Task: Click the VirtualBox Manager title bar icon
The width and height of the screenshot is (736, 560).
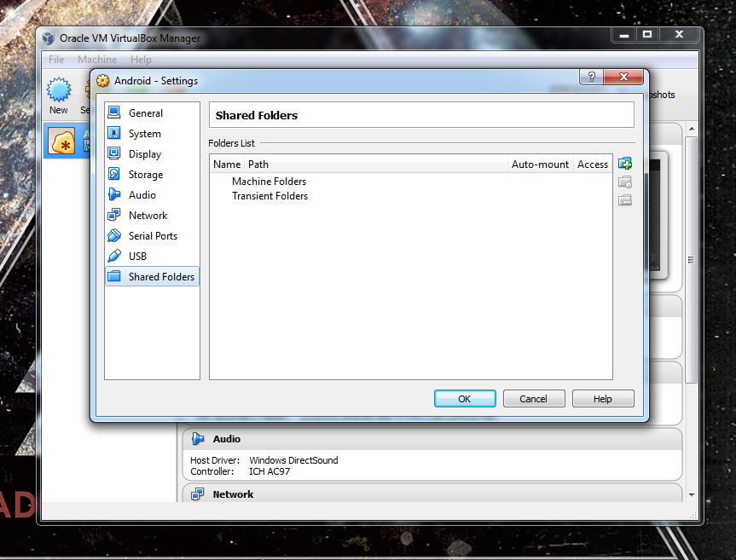Action: (49, 38)
